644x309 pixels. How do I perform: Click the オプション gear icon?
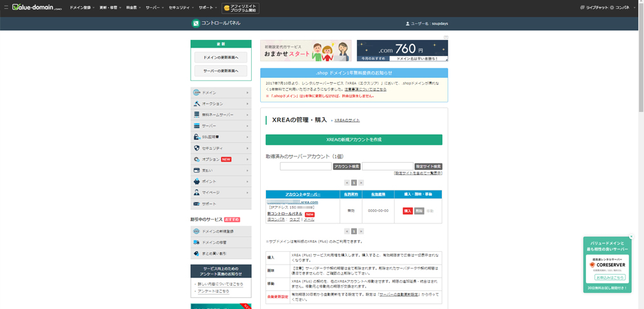(196, 159)
